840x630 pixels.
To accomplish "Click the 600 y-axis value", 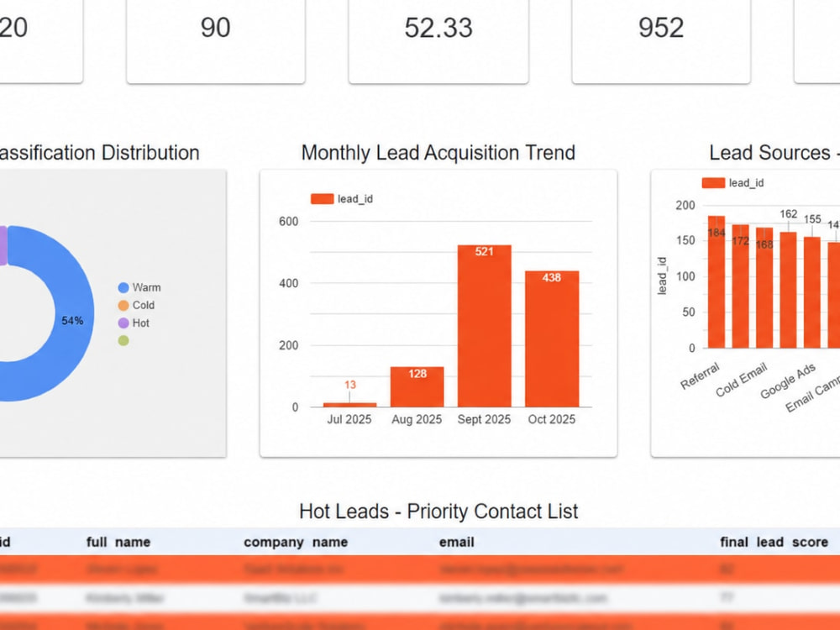I will [288, 221].
